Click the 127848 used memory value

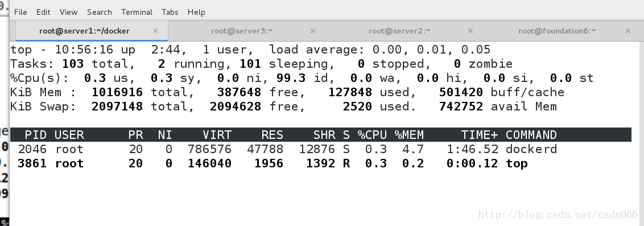pos(350,92)
